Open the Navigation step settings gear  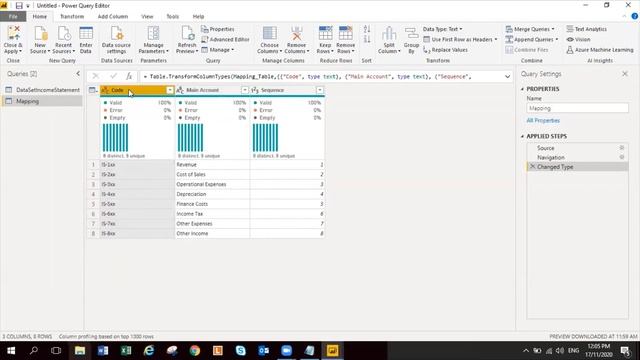622,157
